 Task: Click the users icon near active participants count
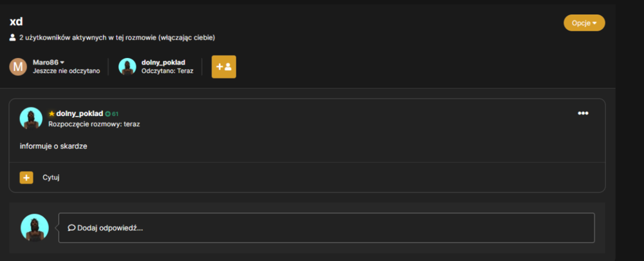pyautogui.click(x=12, y=38)
